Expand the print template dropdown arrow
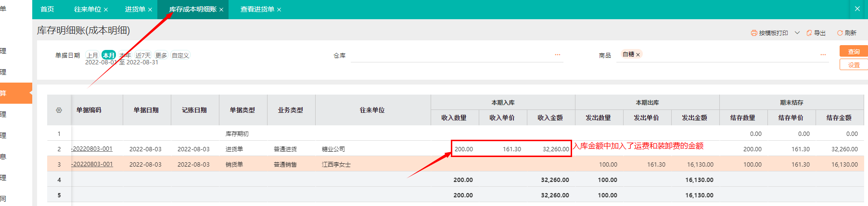This screenshot has height=206, width=868. click(x=797, y=33)
